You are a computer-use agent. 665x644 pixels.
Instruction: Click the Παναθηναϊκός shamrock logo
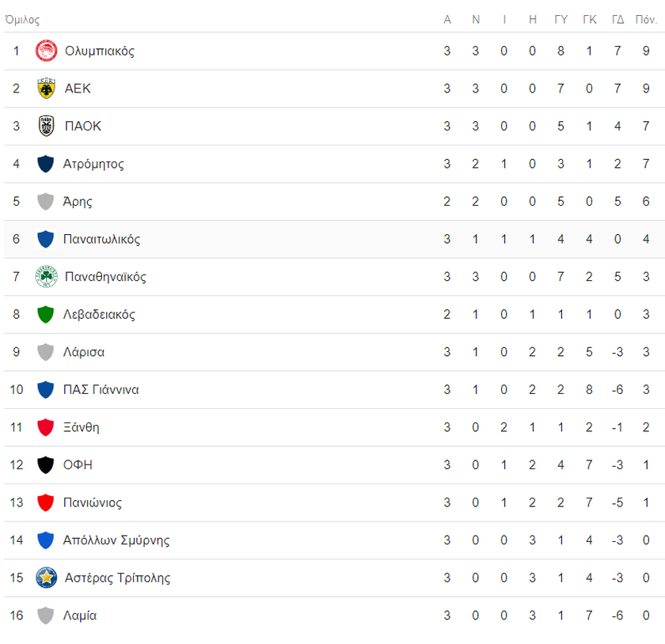(x=46, y=276)
